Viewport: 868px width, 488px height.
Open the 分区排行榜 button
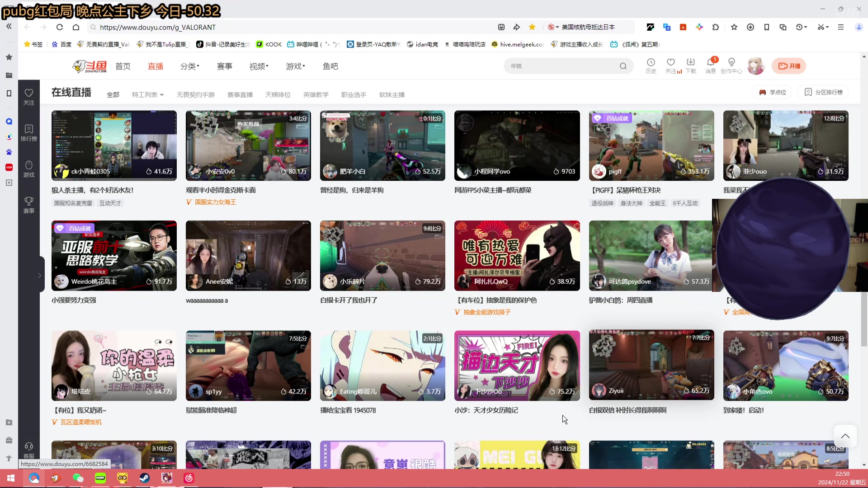coord(823,92)
